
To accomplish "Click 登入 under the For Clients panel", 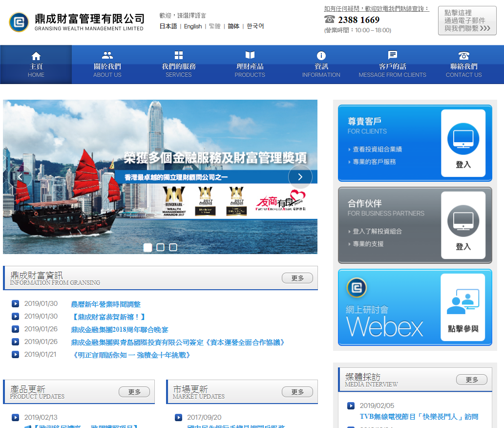I will coord(463,165).
